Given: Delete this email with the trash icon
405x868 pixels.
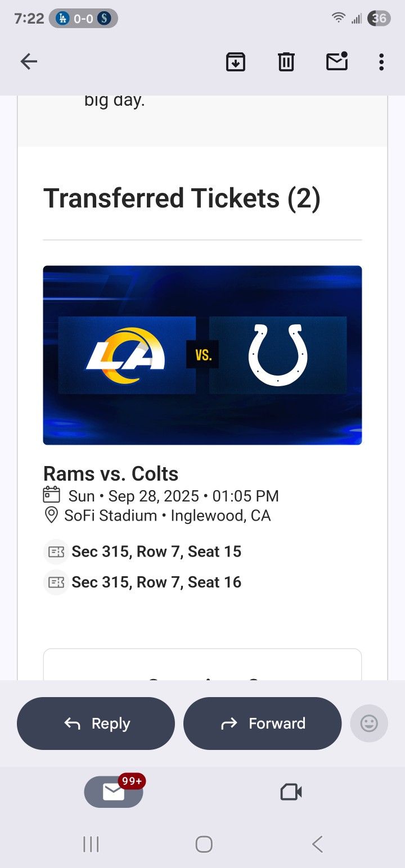Looking at the screenshot, I should (286, 62).
